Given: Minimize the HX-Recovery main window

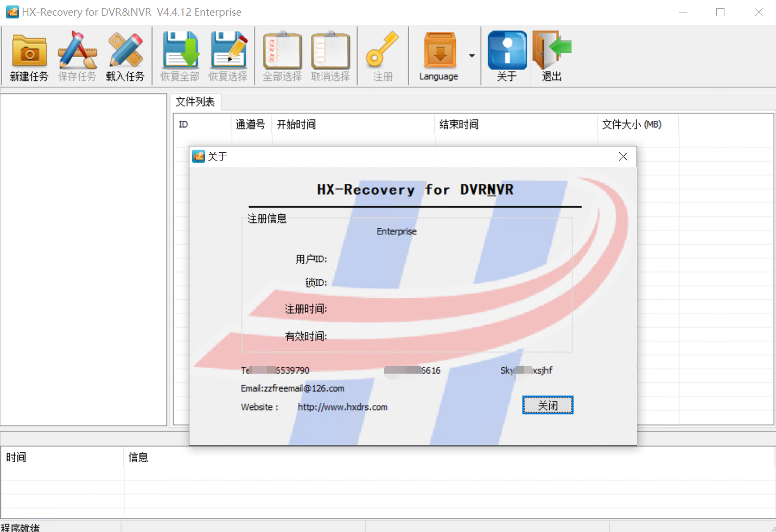Looking at the screenshot, I should tap(683, 12).
